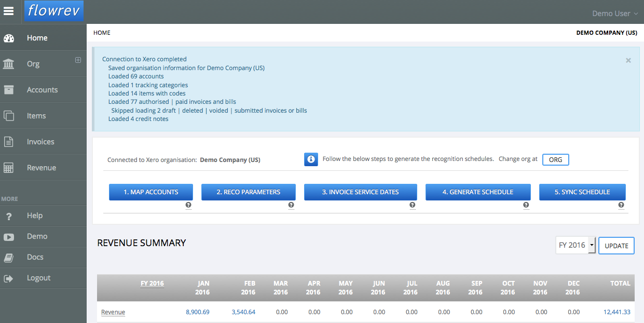This screenshot has height=323, width=644.
Task: Click the Update button
Action: [616, 246]
